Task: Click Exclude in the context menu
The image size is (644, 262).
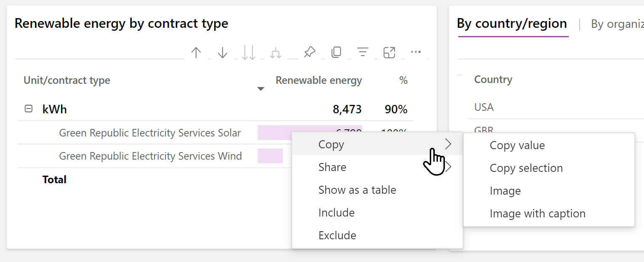Action: point(337,235)
